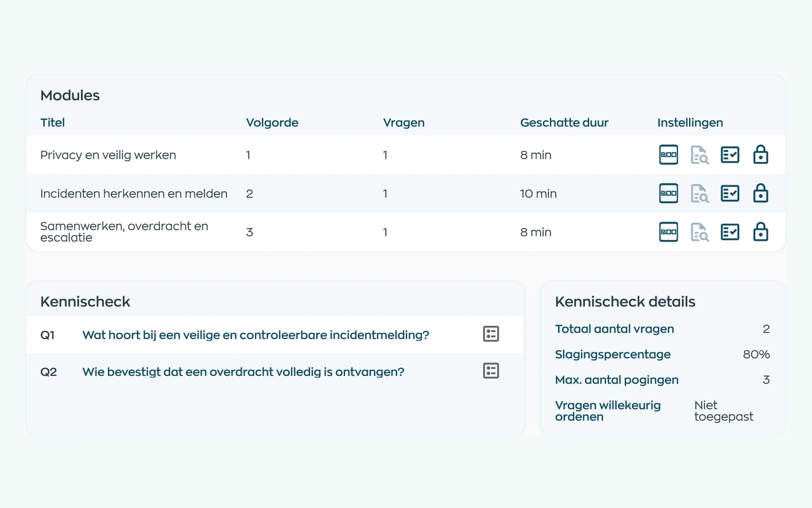Click the 'Niet toegepast' value
Image resolution: width=812 pixels, height=508 pixels.
coord(724,411)
